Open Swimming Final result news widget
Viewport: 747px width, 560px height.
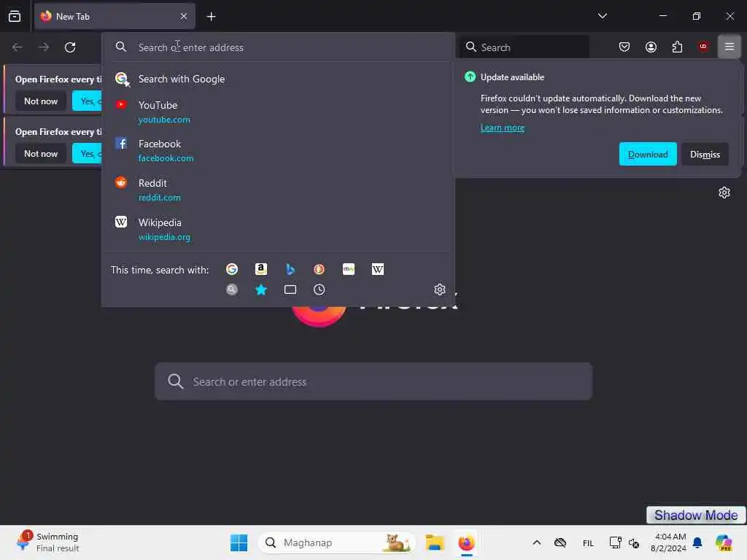47,542
